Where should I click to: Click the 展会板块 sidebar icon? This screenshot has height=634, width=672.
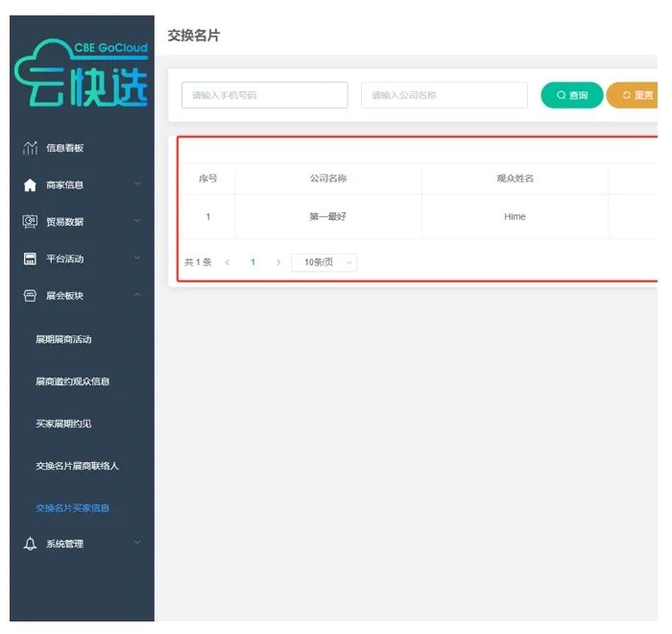click(30, 296)
